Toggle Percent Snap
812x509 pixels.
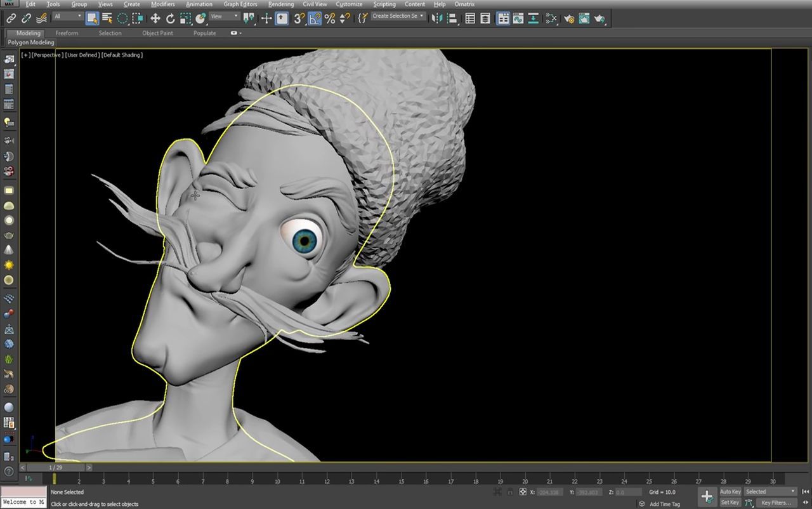click(330, 18)
